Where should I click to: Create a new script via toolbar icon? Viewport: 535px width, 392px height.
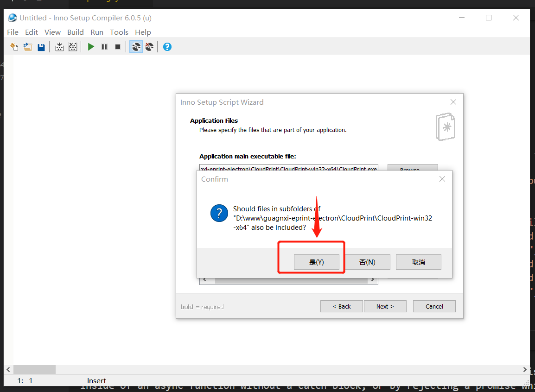[14, 47]
